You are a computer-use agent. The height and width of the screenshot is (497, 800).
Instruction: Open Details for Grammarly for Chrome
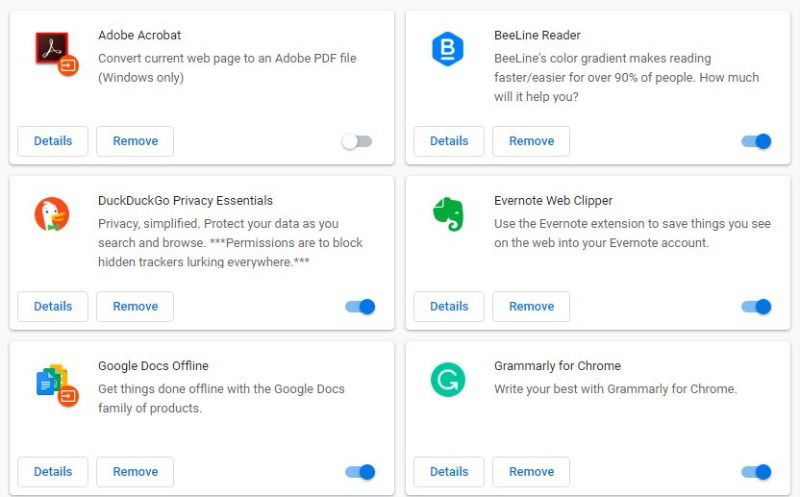pos(449,471)
